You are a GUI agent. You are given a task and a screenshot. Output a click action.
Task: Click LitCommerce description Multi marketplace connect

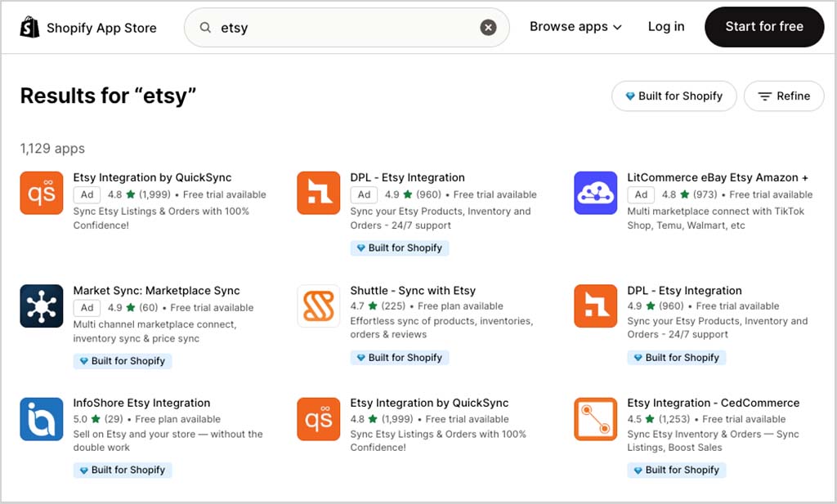tap(715, 218)
